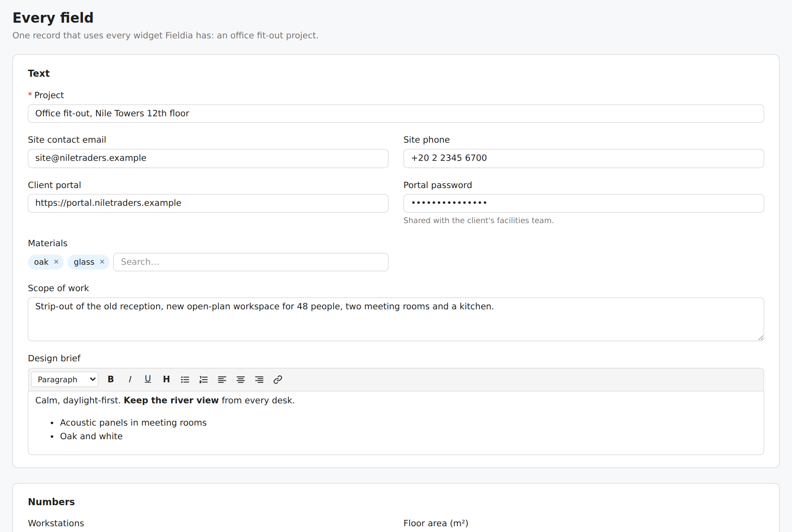Click the Workstations label
The height and width of the screenshot is (532, 792).
[56, 523]
